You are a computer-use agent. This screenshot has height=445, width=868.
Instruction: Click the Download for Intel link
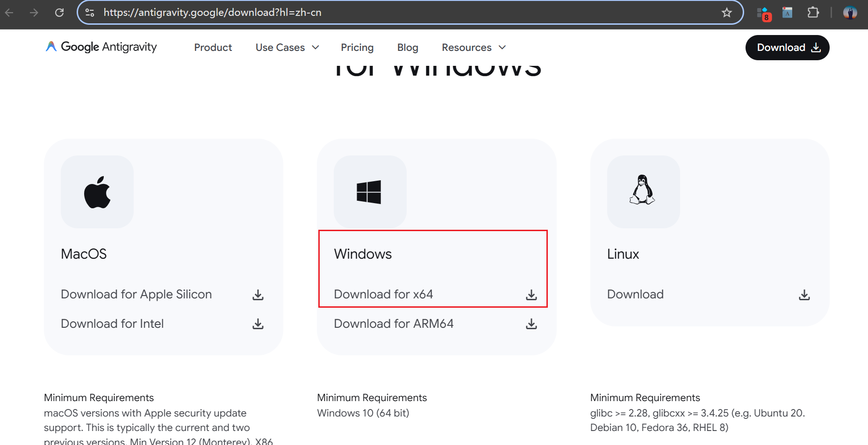tap(112, 324)
